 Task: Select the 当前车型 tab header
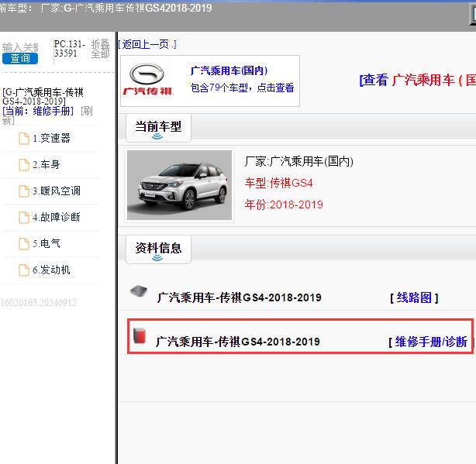158,127
